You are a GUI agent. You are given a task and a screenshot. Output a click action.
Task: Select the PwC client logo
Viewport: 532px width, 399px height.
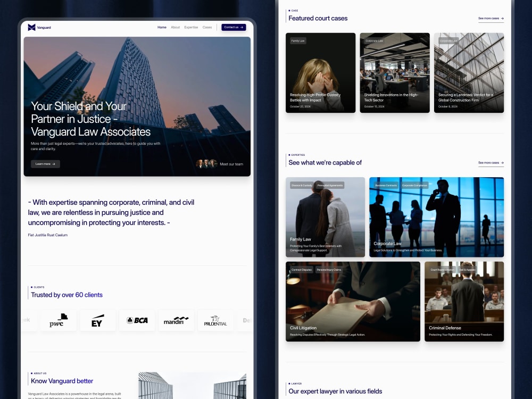coord(59,320)
